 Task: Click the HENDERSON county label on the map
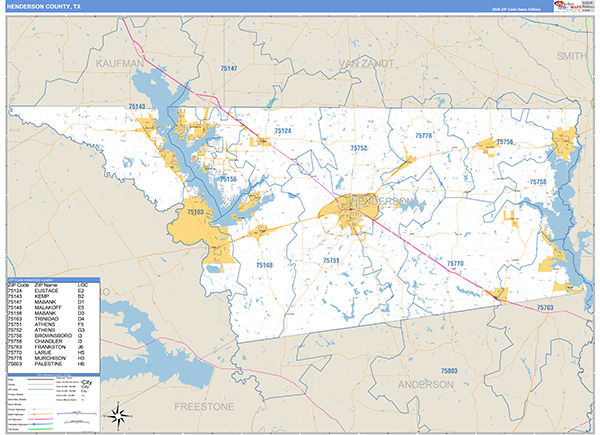(x=382, y=201)
